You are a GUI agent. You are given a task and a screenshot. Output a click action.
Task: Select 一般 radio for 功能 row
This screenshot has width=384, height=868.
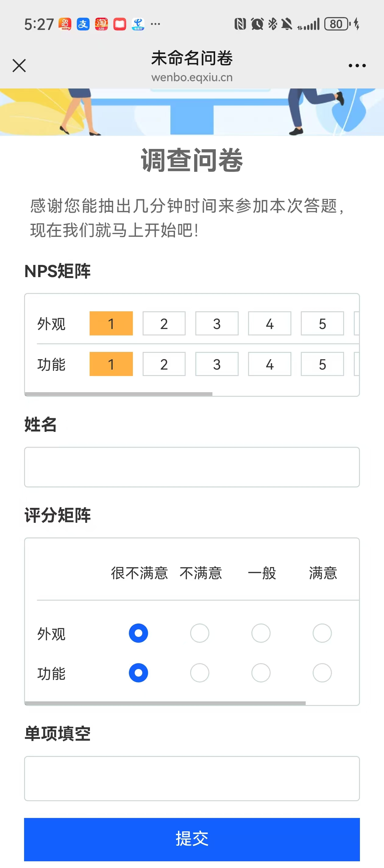(261, 673)
